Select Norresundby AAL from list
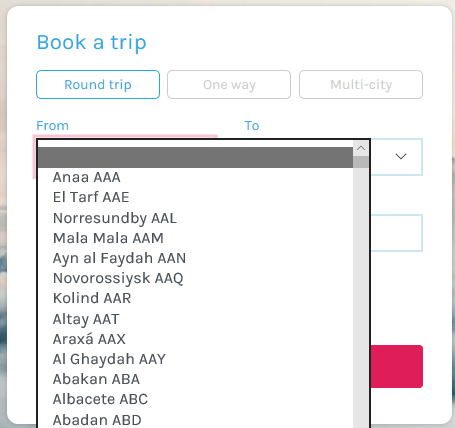This screenshot has width=455, height=428. point(195,218)
